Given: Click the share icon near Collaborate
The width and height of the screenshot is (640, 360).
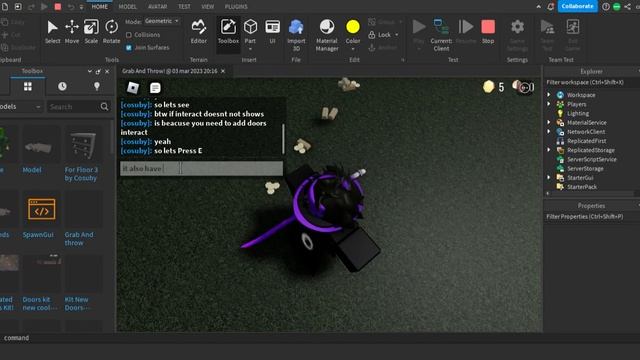Looking at the screenshot, I should tap(627, 7).
